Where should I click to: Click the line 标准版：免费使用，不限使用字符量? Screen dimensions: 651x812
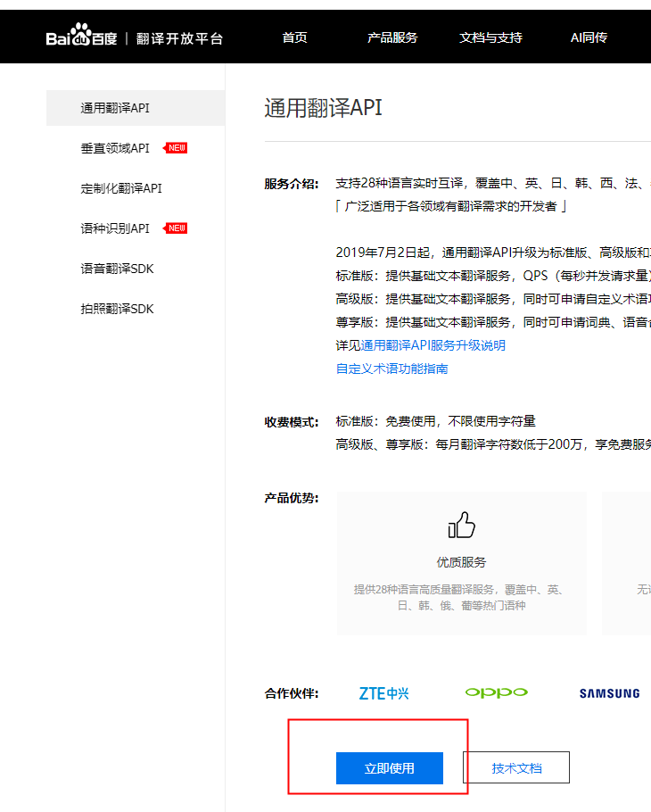pos(436,421)
